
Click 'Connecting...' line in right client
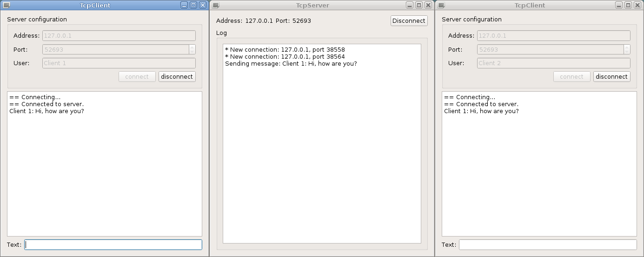coord(470,97)
